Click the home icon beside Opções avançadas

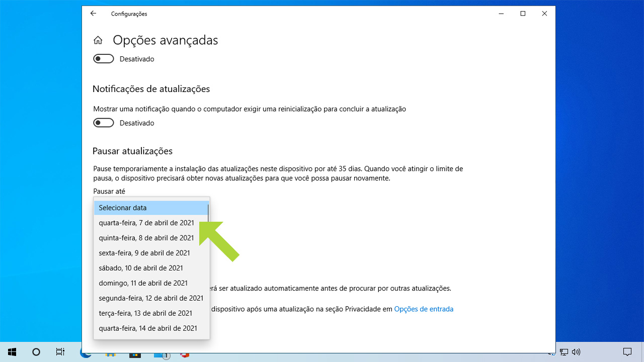98,40
